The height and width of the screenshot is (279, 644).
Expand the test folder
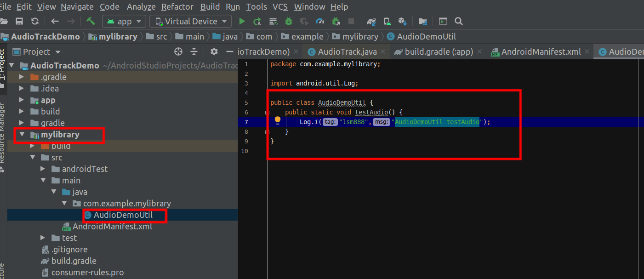[43, 238]
